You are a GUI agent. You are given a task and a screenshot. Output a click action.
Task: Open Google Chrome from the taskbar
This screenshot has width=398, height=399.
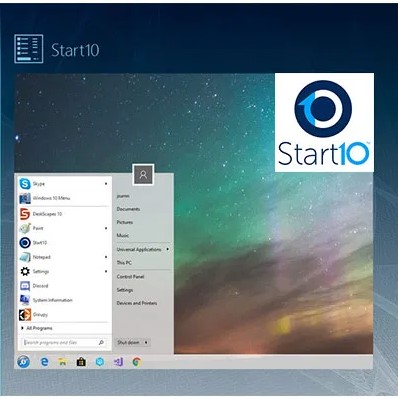(137, 362)
